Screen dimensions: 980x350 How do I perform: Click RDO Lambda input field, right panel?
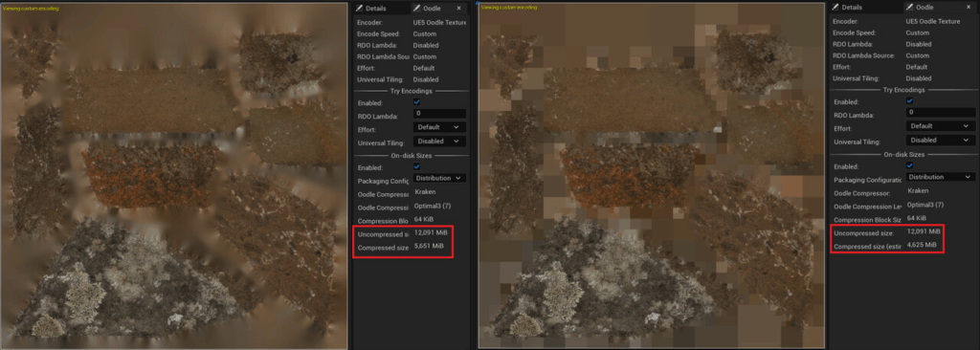tap(940, 112)
